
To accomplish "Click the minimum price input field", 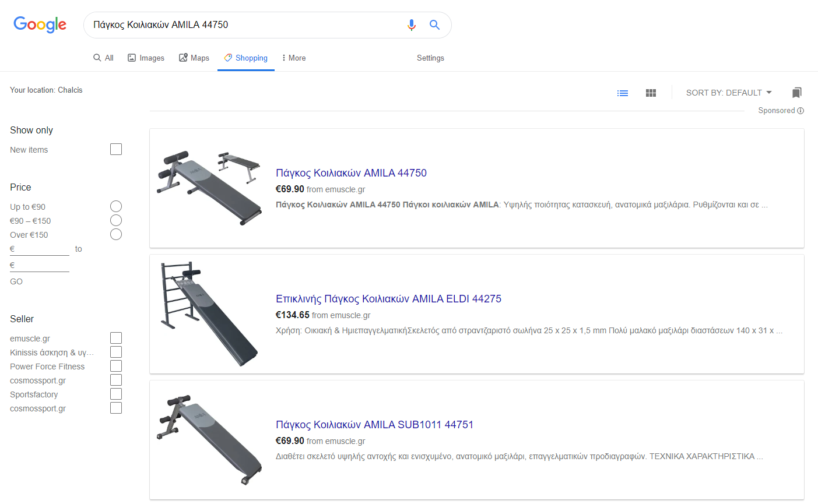I will pos(40,249).
